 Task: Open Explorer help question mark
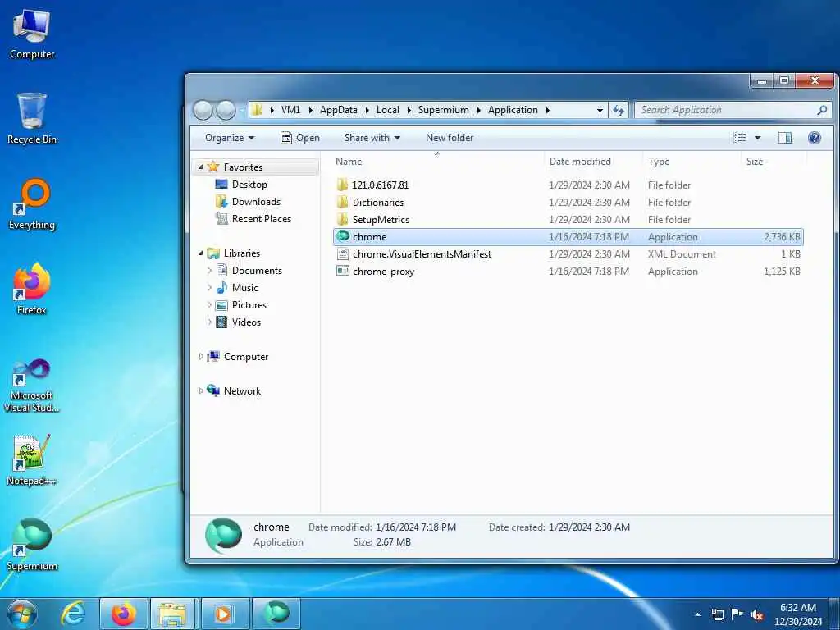[x=815, y=138]
